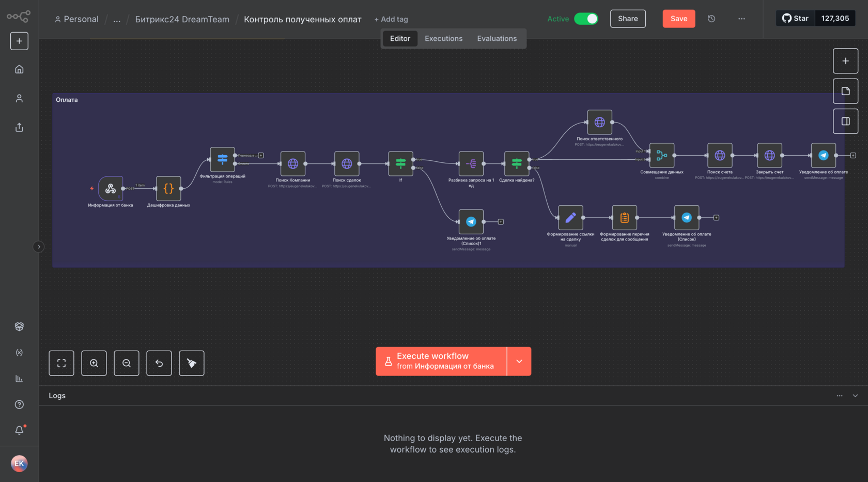The width and height of the screenshot is (868, 482).
Task: Click the GitHub Star button
Action: [795, 18]
